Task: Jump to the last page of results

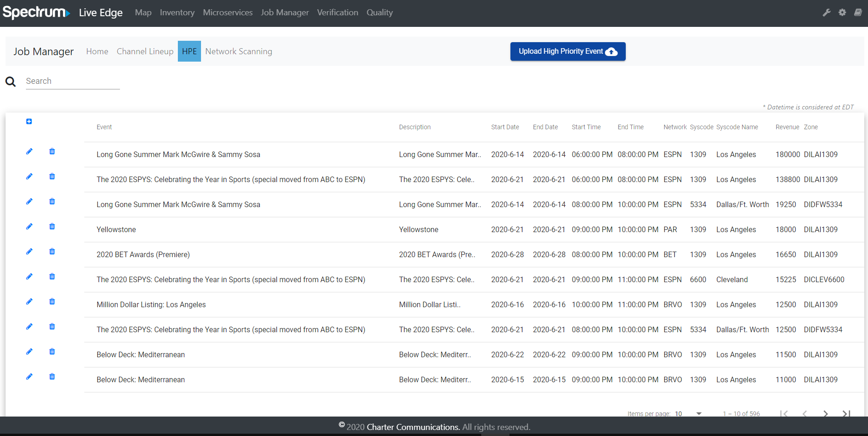Action: coord(846,413)
